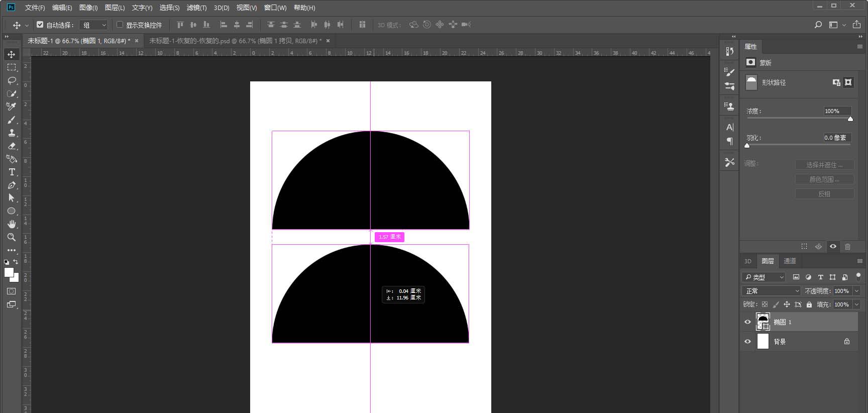Select the Clone Stamp tool
This screenshot has height=413, width=868.
click(x=11, y=133)
